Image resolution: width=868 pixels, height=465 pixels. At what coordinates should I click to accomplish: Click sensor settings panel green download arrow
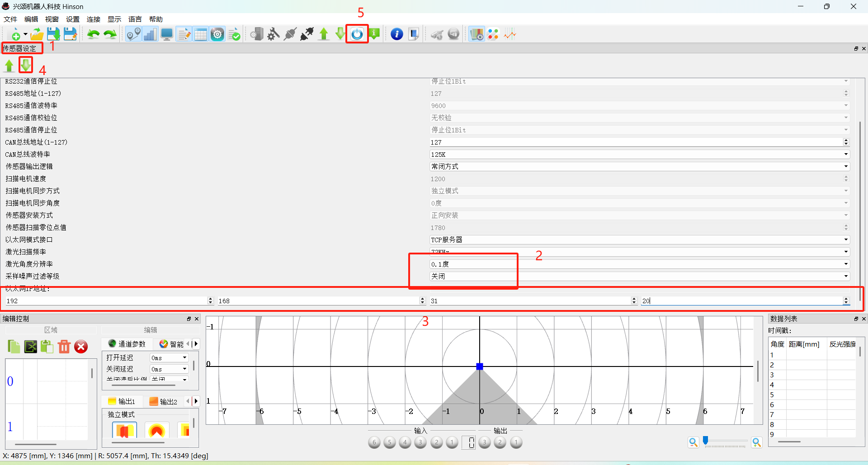[26, 65]
